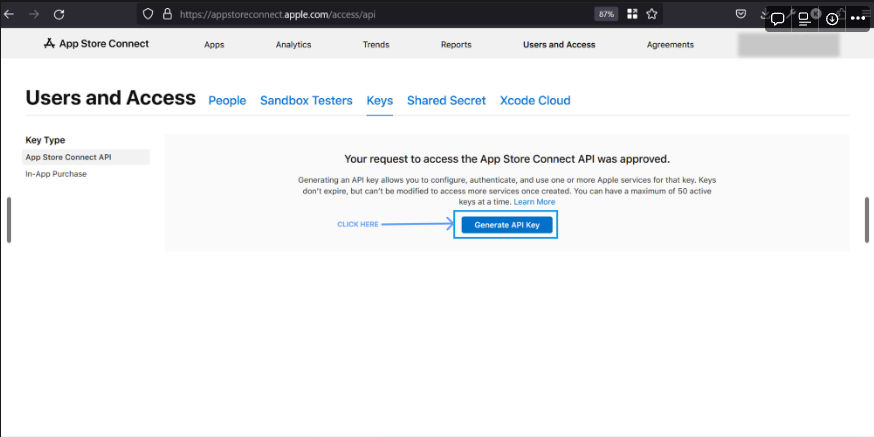
Task: Switch to the Sandbox Testers tab
Action: coord(306,101)
